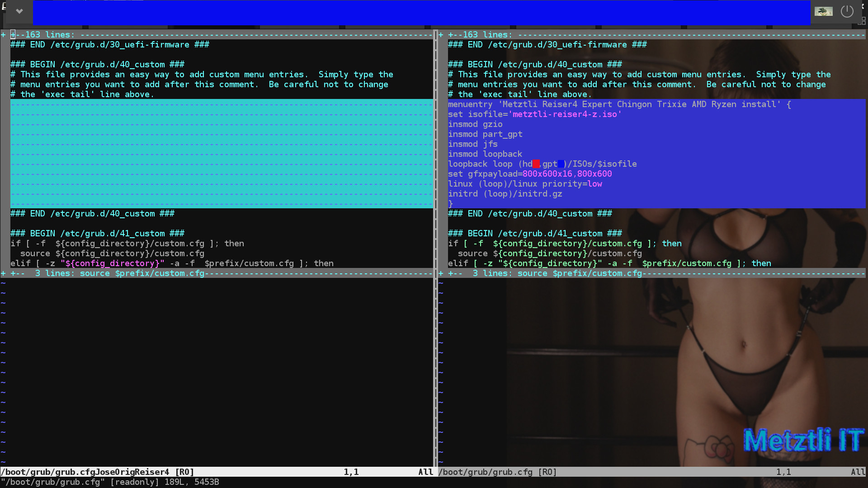Screen dimensions: 868x488
Task: Click the power icon in top-right corner
Action: click(x=847, y=11)
